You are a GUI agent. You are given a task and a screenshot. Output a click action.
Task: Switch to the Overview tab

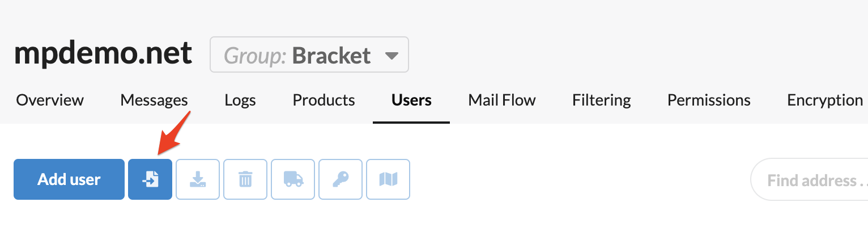point(50,100)
